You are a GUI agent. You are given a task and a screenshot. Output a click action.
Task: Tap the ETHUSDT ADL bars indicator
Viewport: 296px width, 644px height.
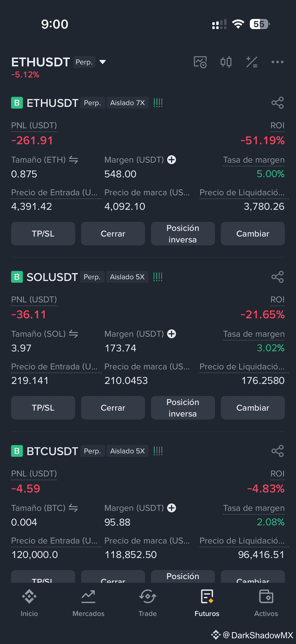[158, 103]
